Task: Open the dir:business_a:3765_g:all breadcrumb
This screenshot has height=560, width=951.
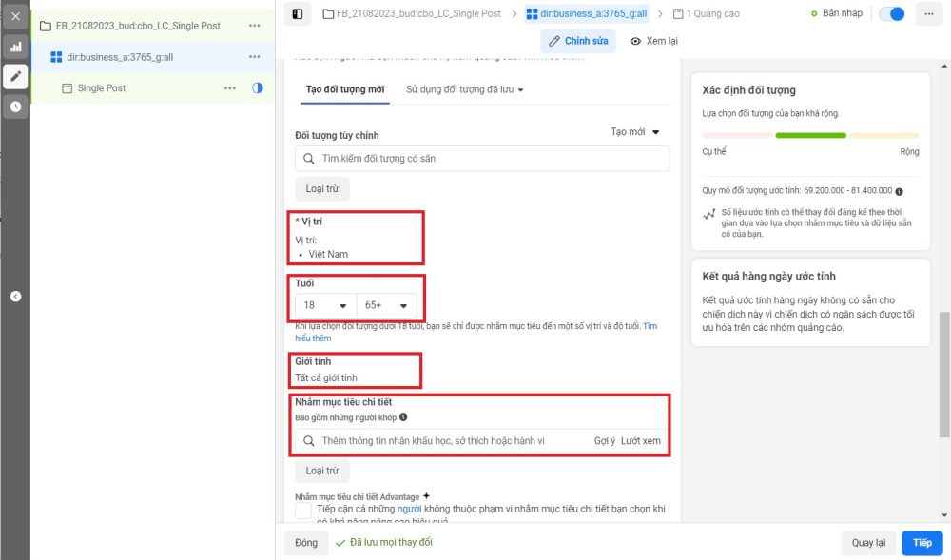Action: (x=587, y=14)
